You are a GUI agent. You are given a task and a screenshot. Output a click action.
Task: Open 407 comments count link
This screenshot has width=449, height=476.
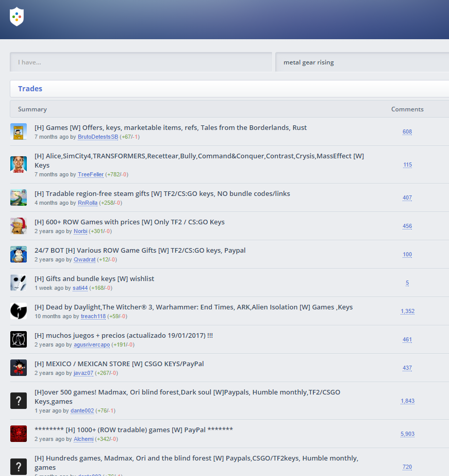[407, 198]
